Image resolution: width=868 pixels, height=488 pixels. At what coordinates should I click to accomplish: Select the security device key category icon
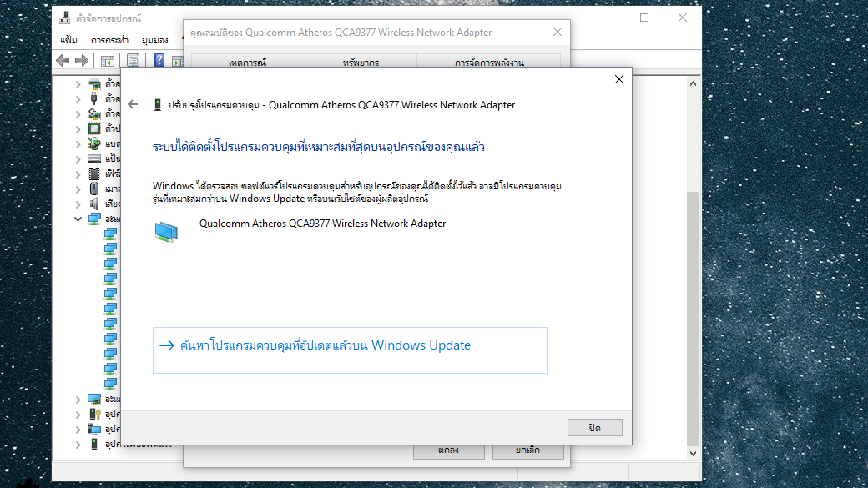[94, 414]
